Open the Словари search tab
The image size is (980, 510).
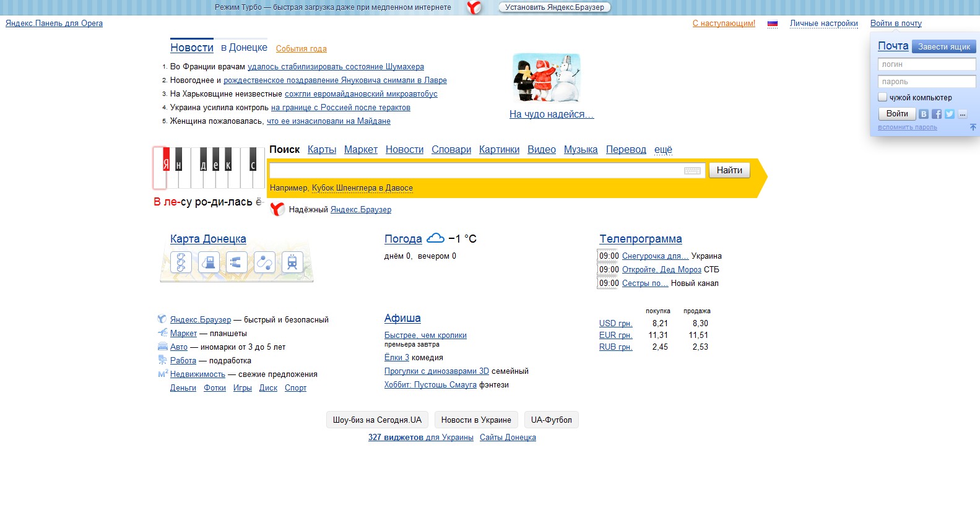pyautogui.click(x=451, y=149)
